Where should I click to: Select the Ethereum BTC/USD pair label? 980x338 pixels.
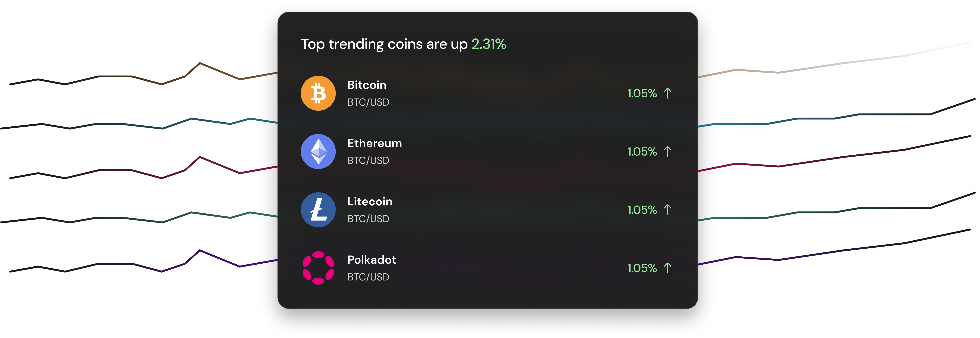[368, 160]
